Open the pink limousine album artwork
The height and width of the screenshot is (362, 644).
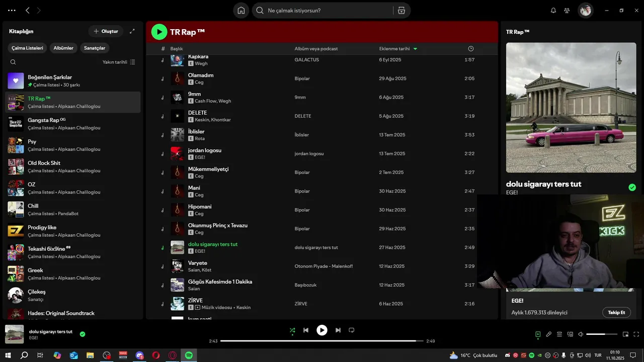click(x=571, y=108)
